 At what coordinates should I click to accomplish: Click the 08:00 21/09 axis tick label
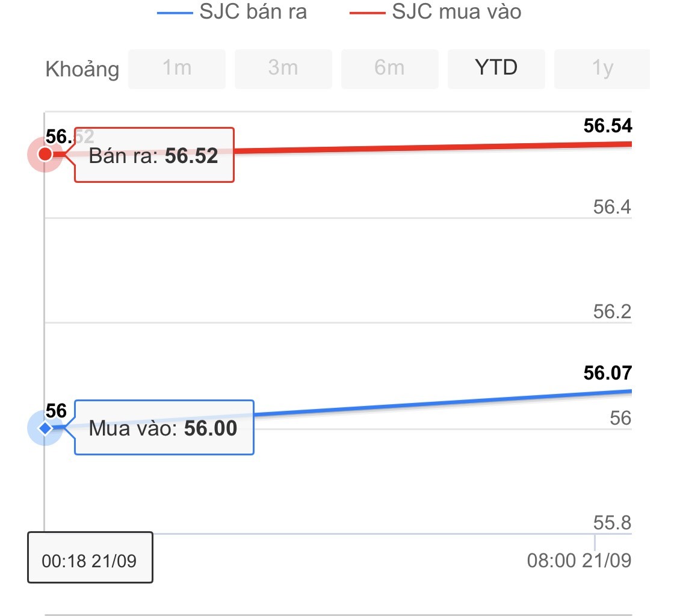point(579,561)
